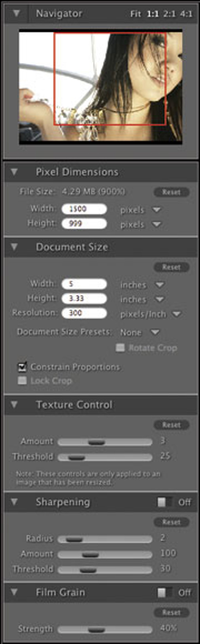Screen dimensions: 200x644
Task: Click the Navigator preview thumbnail
Action: click(101, 86)
